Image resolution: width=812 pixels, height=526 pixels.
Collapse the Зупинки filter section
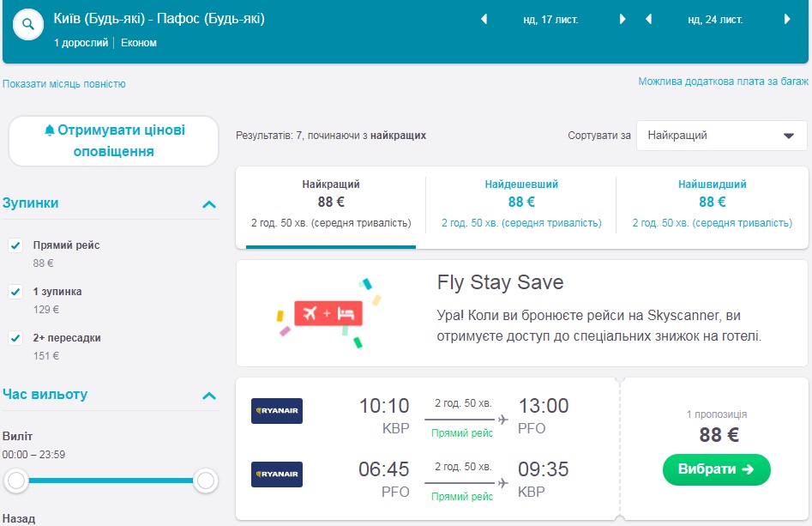[208, 204]
